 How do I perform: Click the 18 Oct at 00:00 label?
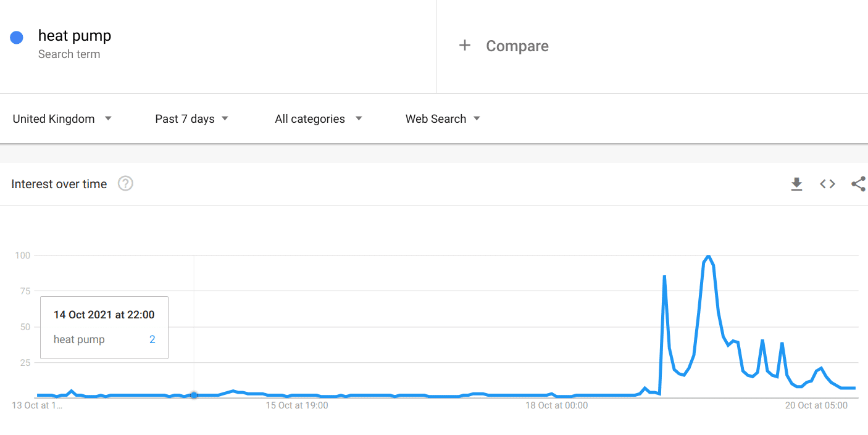tap(557, 405)
